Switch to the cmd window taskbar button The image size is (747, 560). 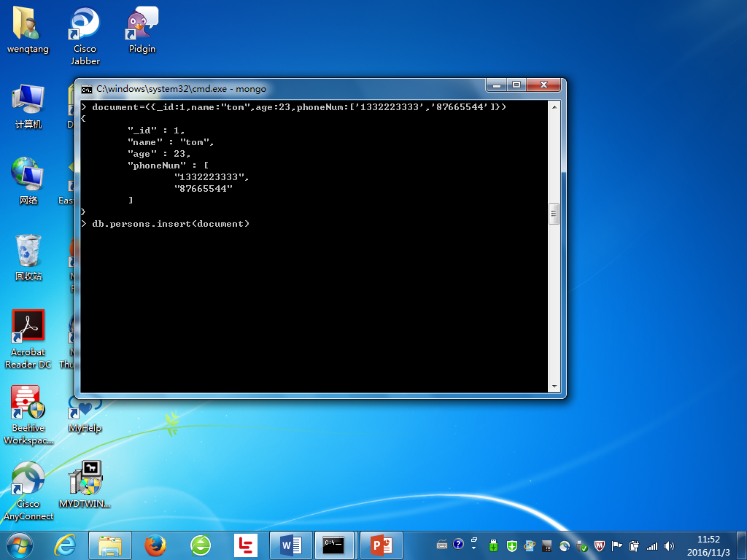333,545
